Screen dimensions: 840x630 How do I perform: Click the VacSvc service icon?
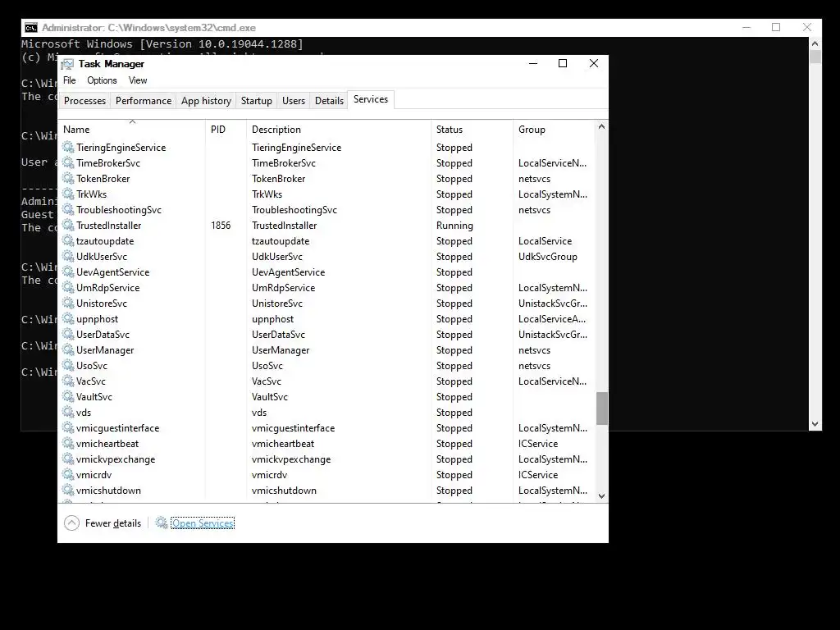[68, 380]
